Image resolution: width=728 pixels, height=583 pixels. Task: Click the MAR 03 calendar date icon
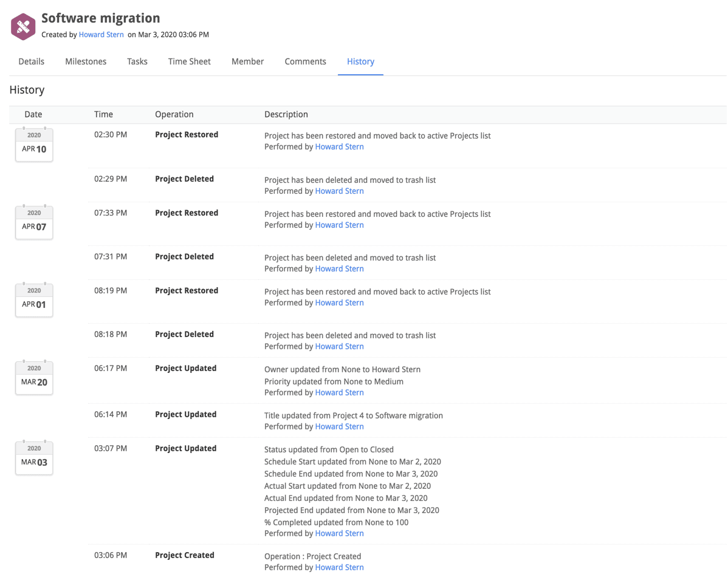(x=34, y=458)
